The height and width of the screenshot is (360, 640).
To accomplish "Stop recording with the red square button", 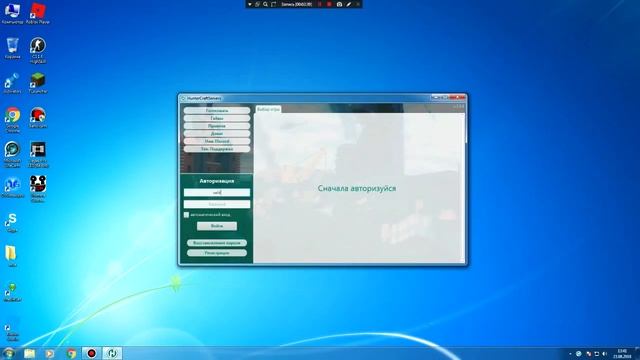I will click(x=329, y=4).
